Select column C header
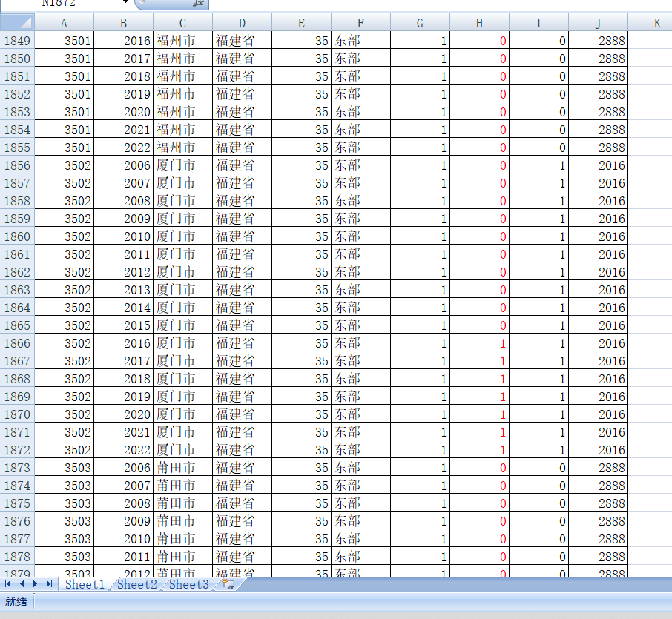This screenshot has width=672, height=619. [x=183, y=23]
